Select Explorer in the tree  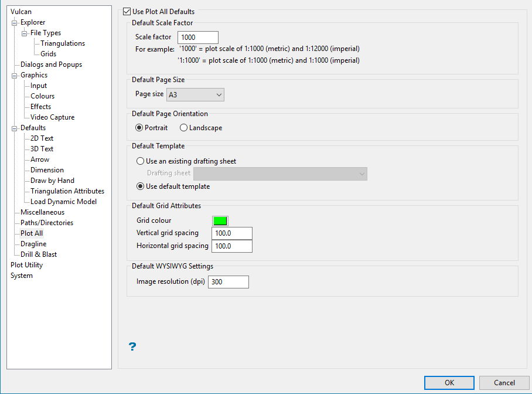tap(33, 22)
